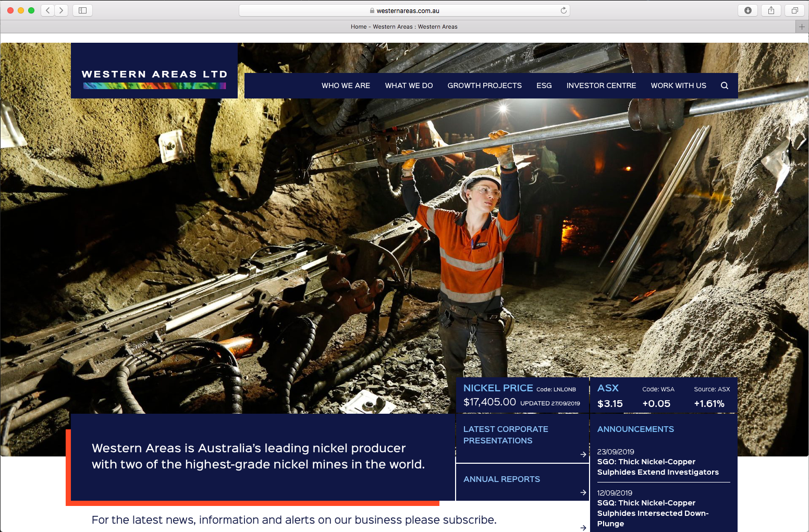This screenshot has width=809, height=532.
Task: Click the UPDATED 27/09/2019 text
Action: (x=550, y=403)
